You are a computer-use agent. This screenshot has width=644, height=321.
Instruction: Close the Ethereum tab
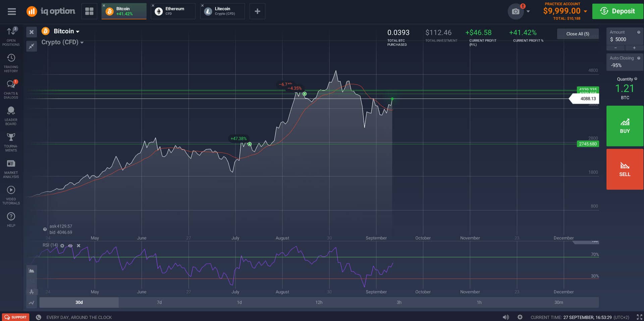[x=153, y=5]
